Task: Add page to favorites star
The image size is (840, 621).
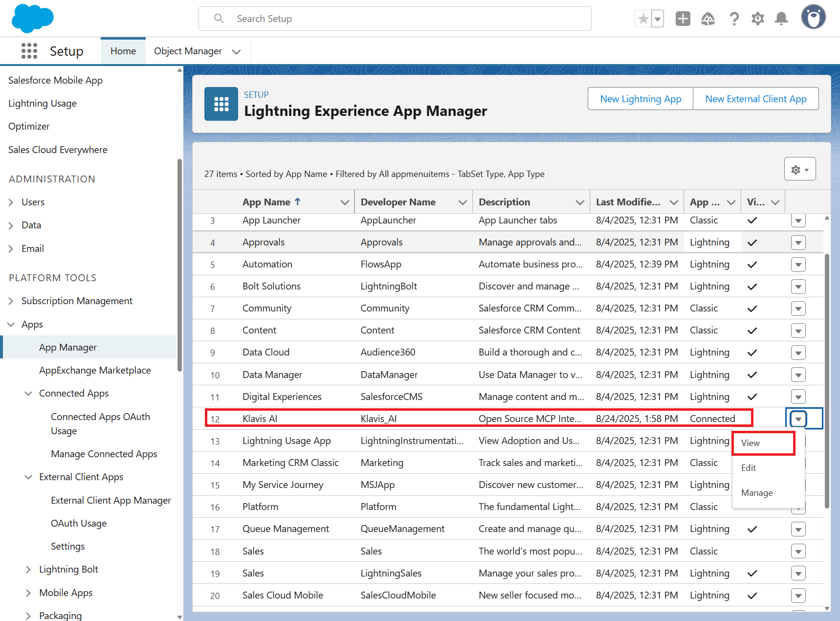Action: coord(643,19)
